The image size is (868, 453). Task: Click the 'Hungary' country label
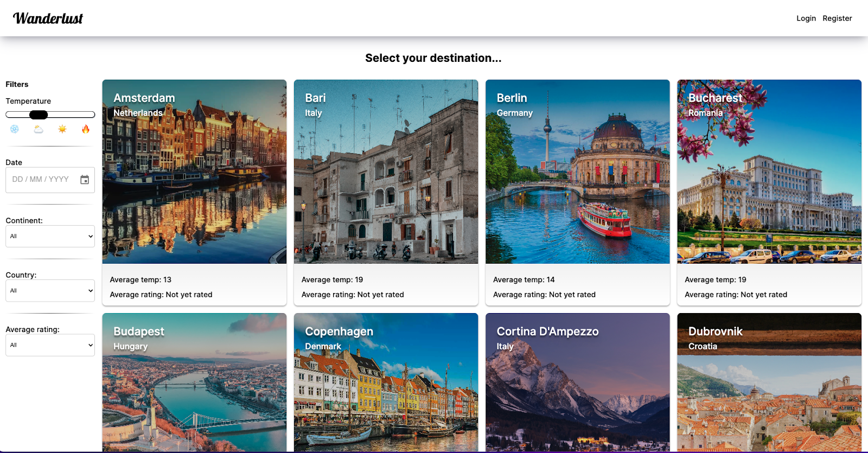pos(130,346)
